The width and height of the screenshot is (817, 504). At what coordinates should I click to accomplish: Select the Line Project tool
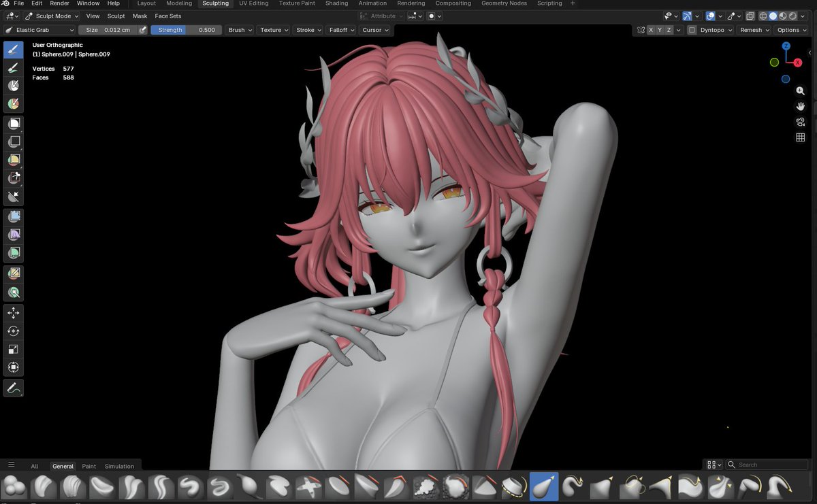tap(14, 197)
